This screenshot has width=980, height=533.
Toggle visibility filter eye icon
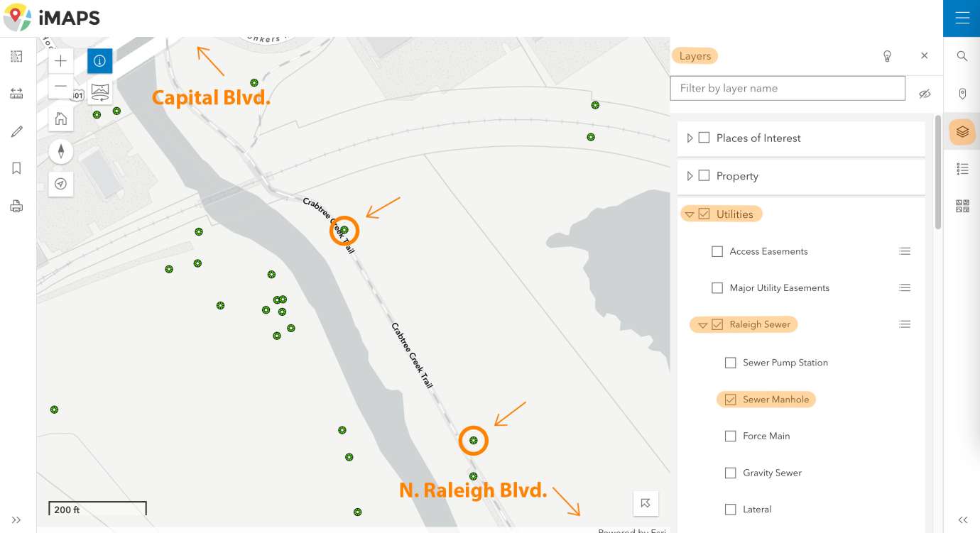[x=924, y=94]
